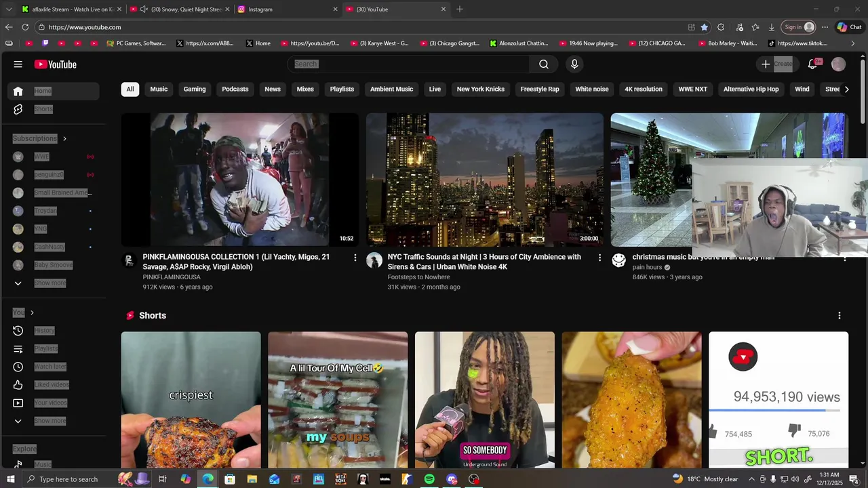
Task: Play PINKFLAMINGOUSA COLLECTION 1 thumbnail
Action: [240, 180]
